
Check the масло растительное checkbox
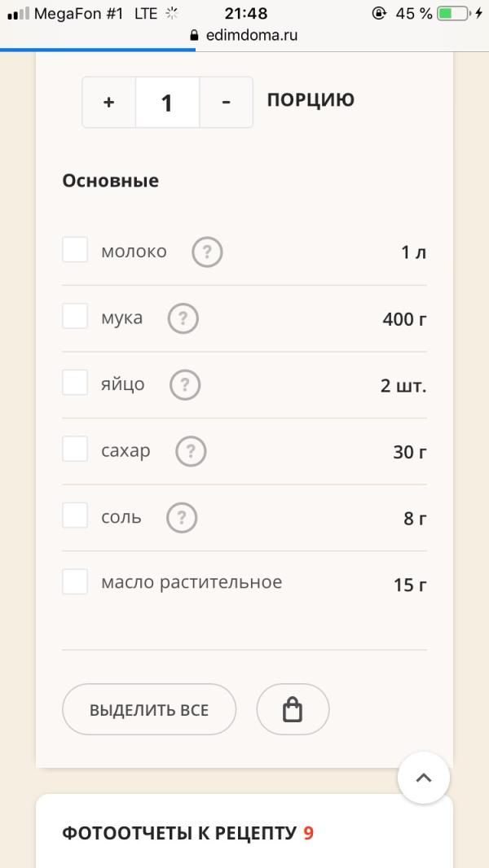point(75,582)
